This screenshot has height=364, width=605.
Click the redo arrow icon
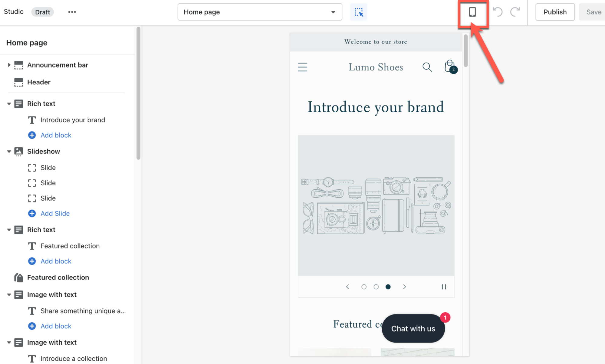(515, 12)
